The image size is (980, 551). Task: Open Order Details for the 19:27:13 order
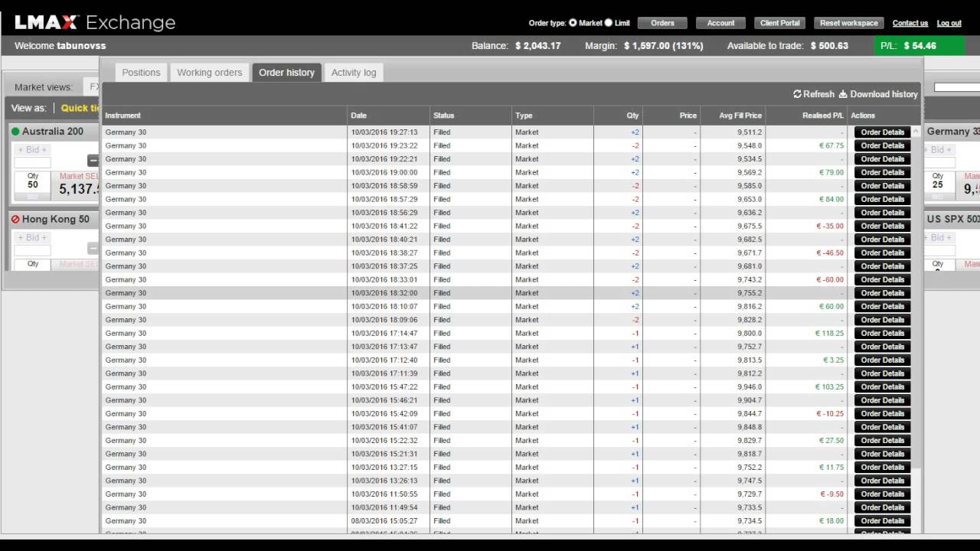882,132
